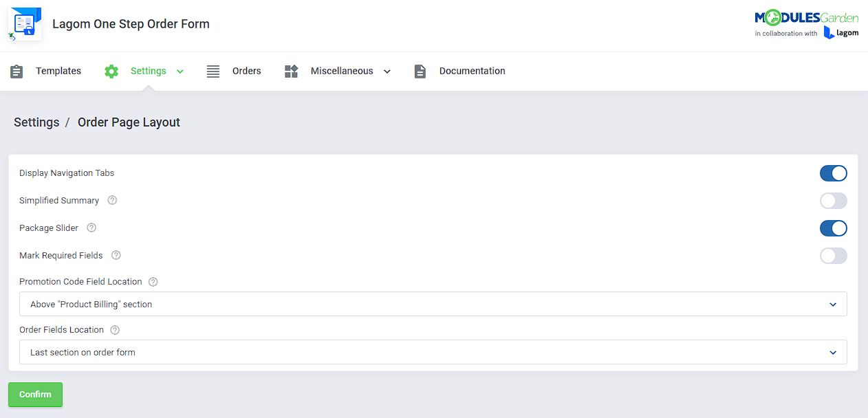The image size is (868, 418).
Task: Click help icon beside Order Fields Location
Action: coord(115,329)
